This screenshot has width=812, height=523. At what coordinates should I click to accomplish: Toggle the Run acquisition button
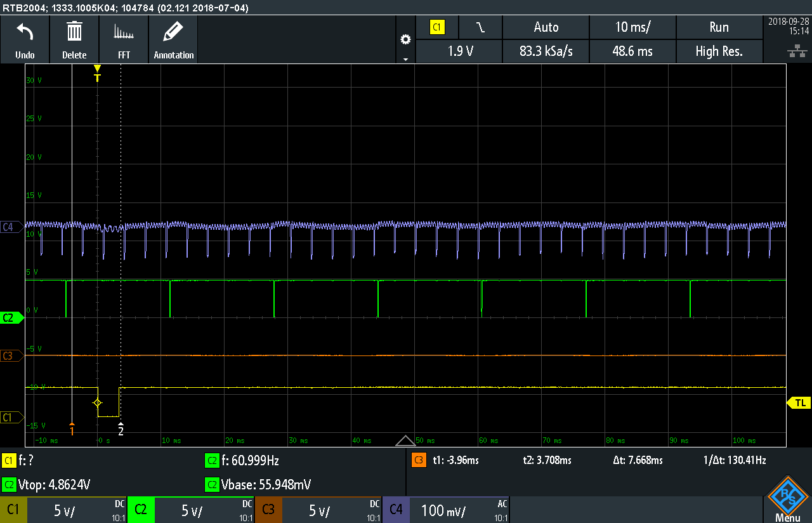click(x=719, y=27)
